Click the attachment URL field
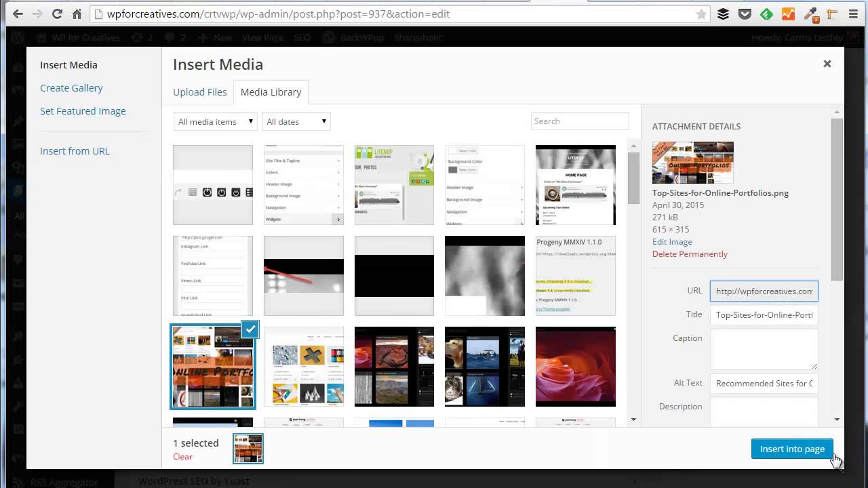Image resolution: width=868 pixels, height=488 pixels. tap(764, 291)
